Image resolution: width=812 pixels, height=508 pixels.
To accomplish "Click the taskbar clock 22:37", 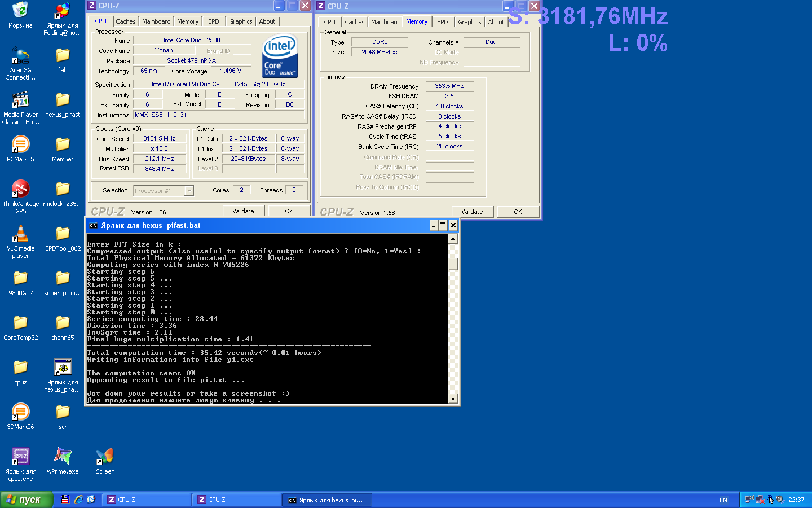I will [796, 500].
